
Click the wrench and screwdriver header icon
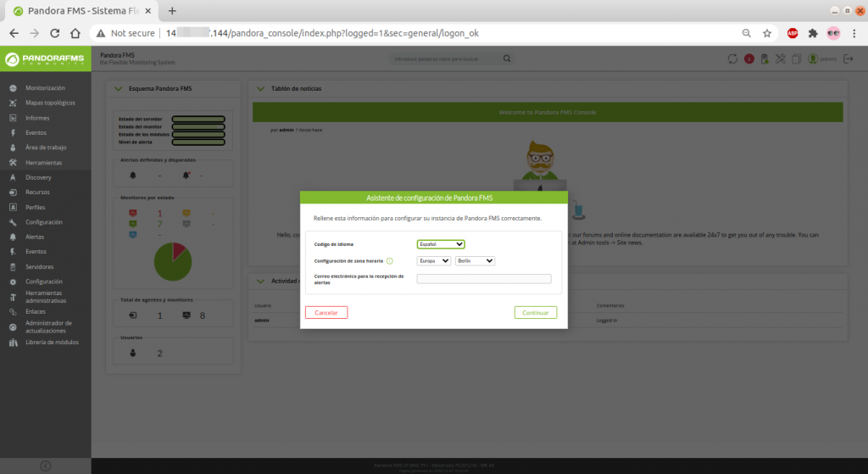780,59
